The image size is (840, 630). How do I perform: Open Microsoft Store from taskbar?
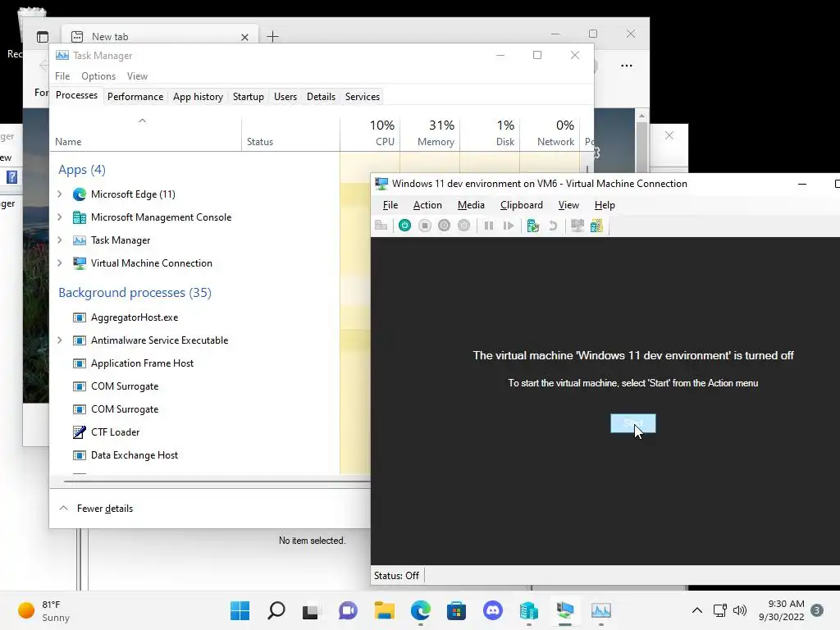point(456,610)
